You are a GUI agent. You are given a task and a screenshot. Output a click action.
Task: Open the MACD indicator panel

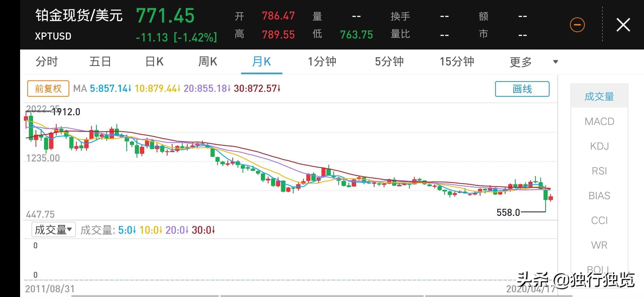(599, 121)
